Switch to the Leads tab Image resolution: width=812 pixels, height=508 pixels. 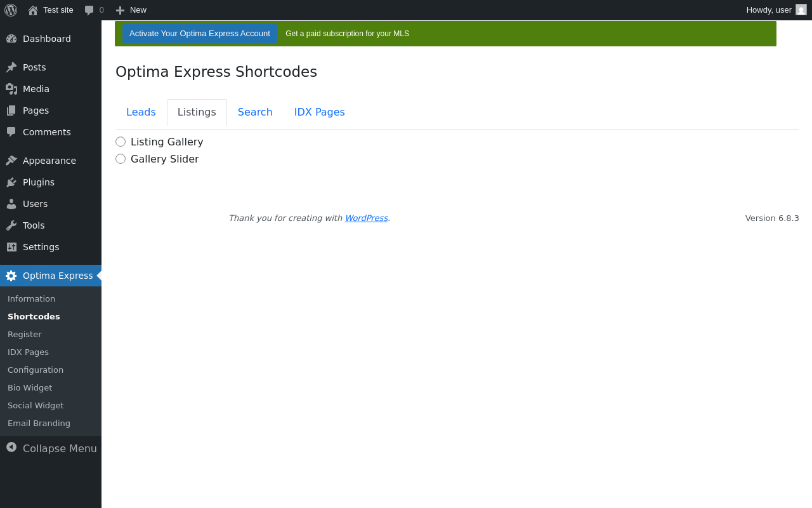click(141, 112)
